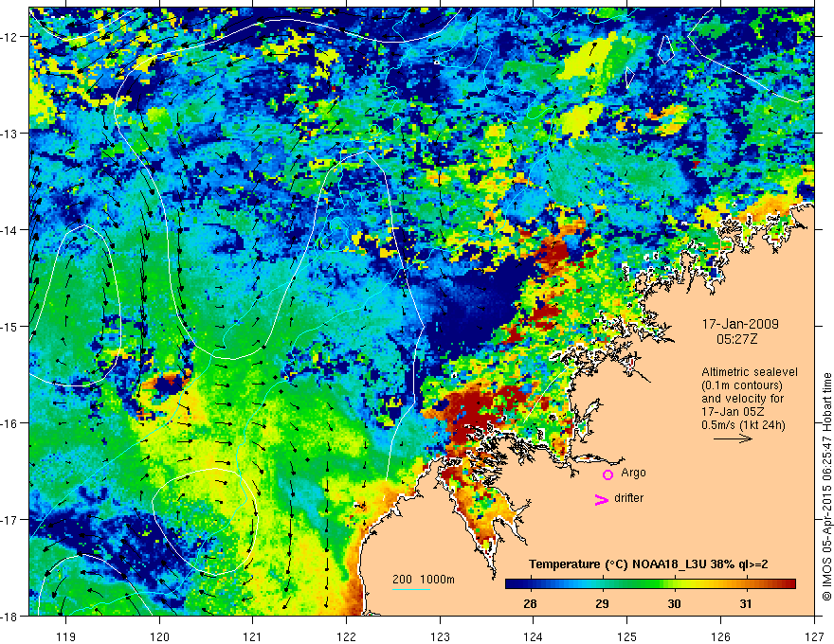Click the '124' longitude axis label
Screen dimensions: 834x644
point(534,636)
